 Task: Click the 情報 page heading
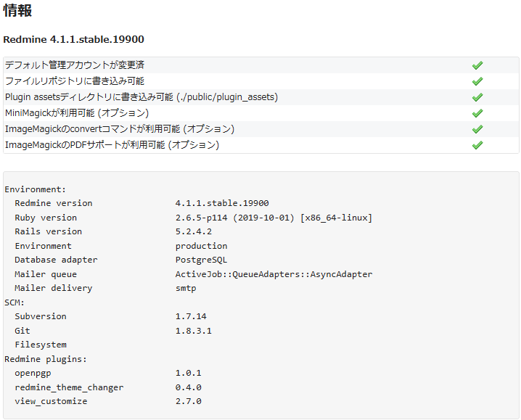[17, 10]
